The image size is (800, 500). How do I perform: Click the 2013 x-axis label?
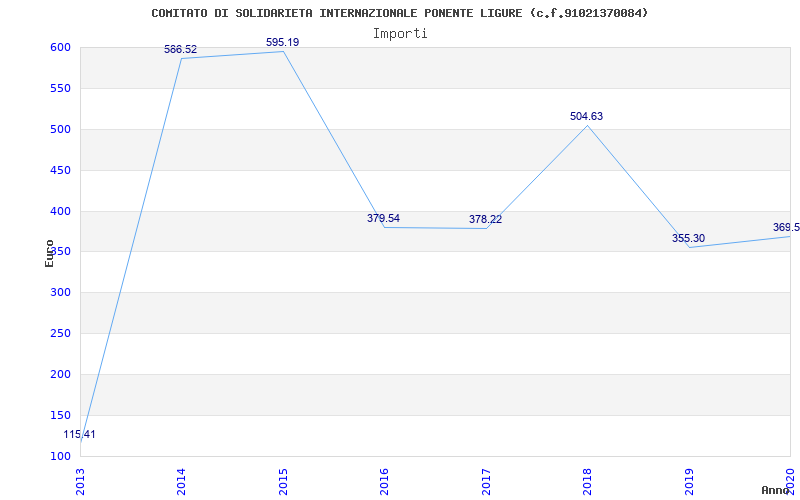click(x=80, y=482)
